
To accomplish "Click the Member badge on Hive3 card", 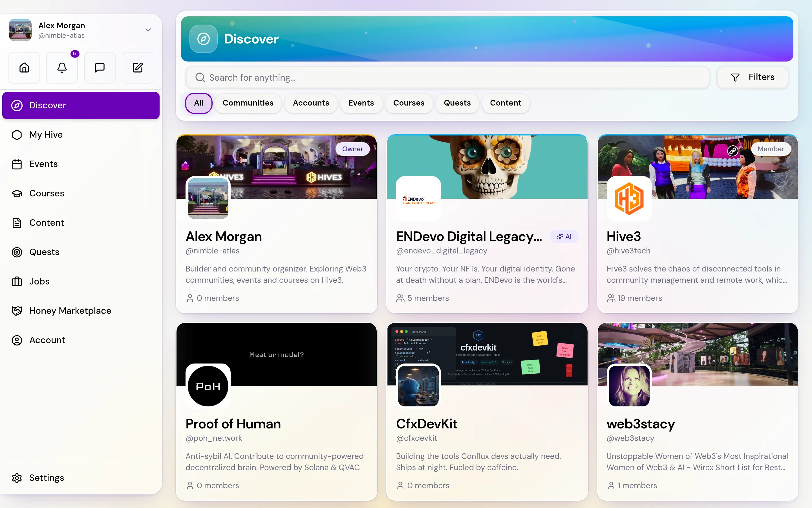I will pos(771,149).
